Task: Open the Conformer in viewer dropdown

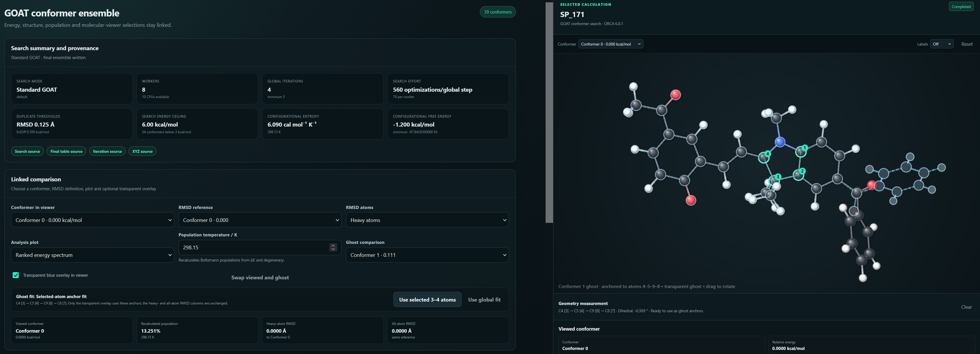Action: (92, 220)
